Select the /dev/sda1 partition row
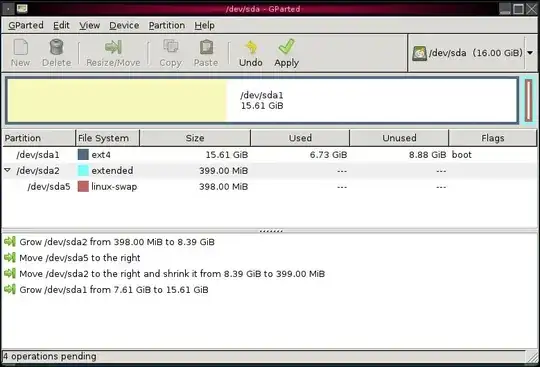 269,155
